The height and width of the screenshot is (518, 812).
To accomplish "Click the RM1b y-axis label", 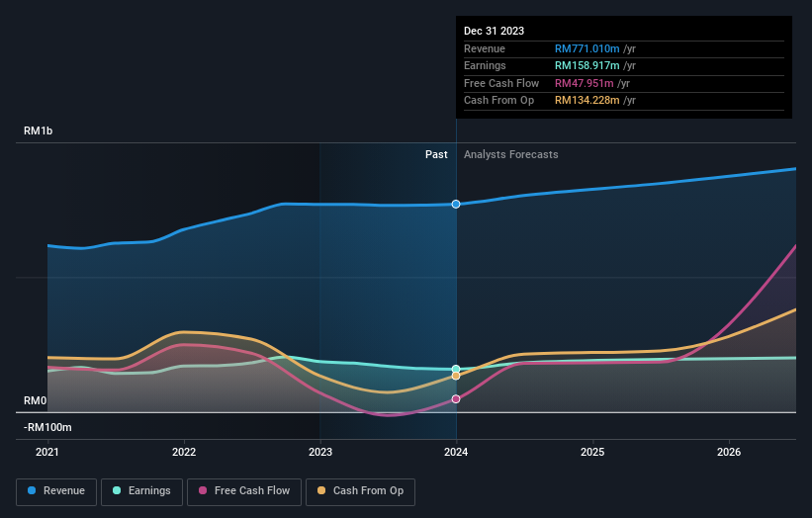I will [38, 130].
